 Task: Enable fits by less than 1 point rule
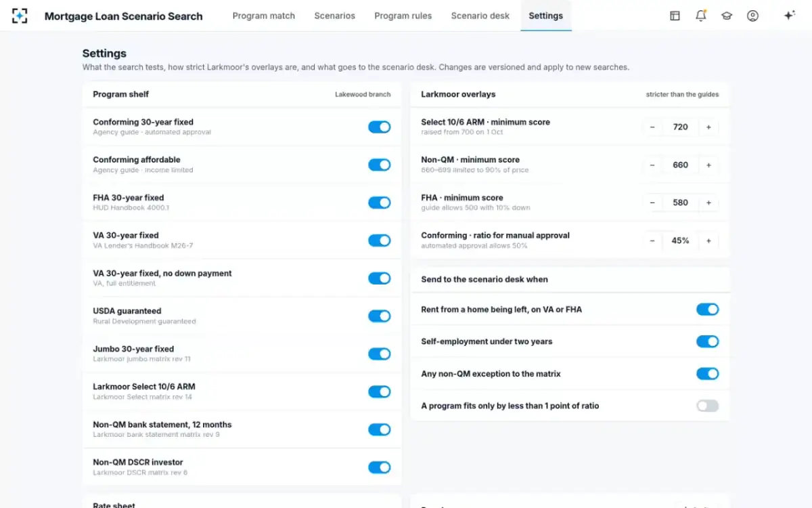click(707, 406)
